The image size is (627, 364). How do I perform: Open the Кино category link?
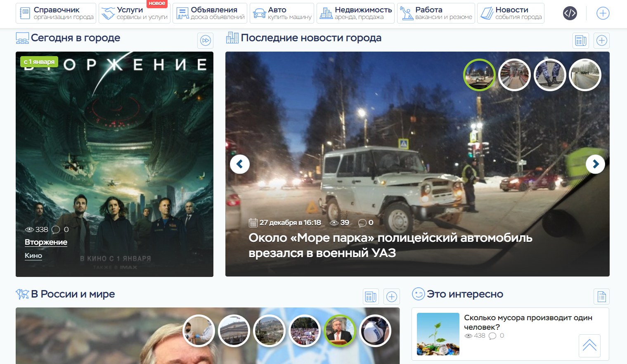coord(33,256)
